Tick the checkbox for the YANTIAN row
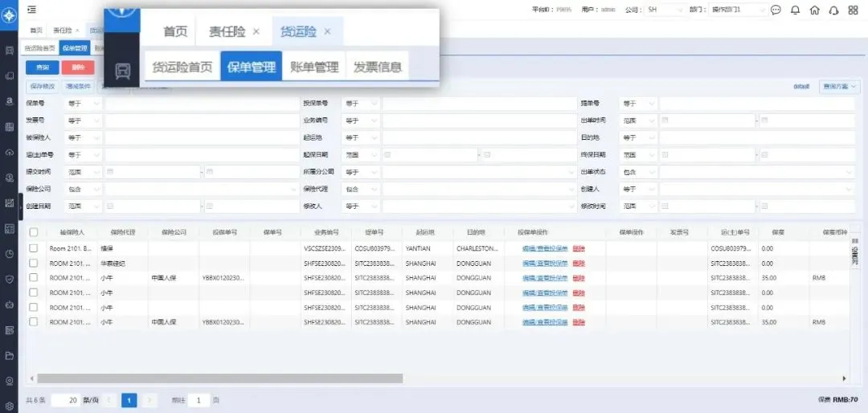868x413 pixels. [x=34, y=248]
